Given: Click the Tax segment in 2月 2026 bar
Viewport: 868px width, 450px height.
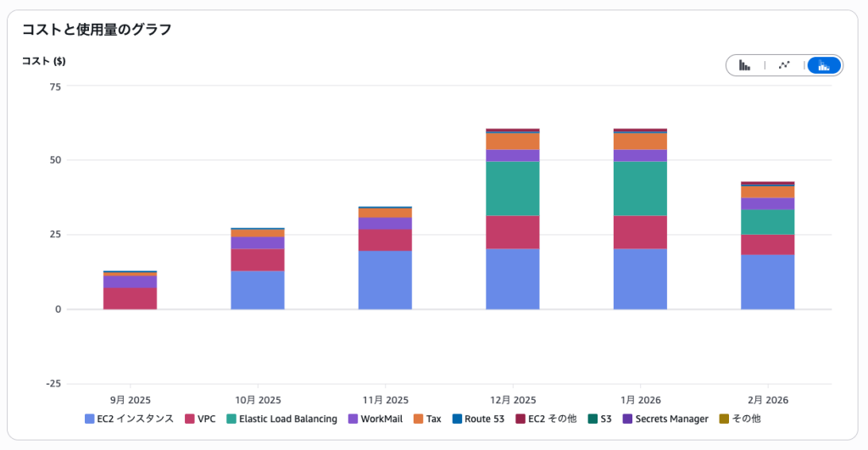Looking at the screenshot, I should pyautogui.click(x=767, y=192).
